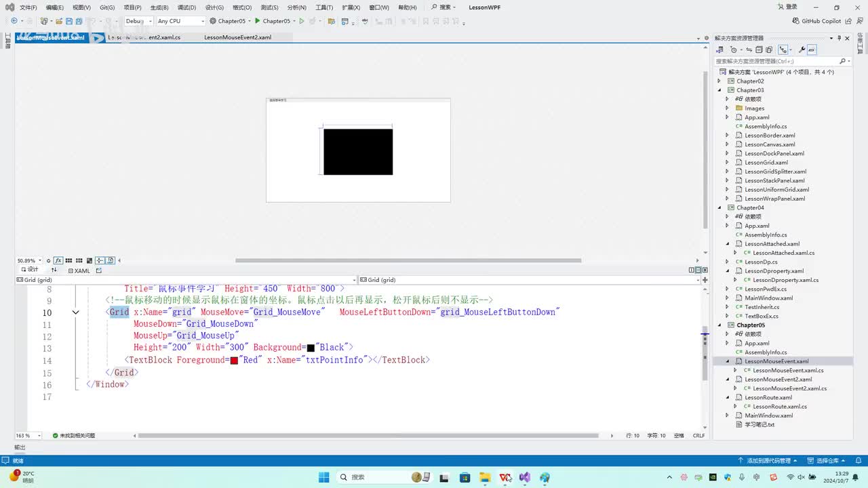This screenshot has width=868, height=488.
Task: Open the Visual Studio taskbar icon
Action: pyautogui.click(x=525, y=477)
